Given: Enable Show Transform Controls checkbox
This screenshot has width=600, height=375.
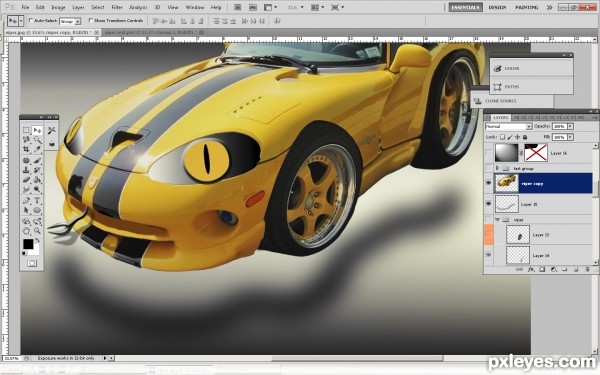Looking at the screenshot, I should pos(91,20).
